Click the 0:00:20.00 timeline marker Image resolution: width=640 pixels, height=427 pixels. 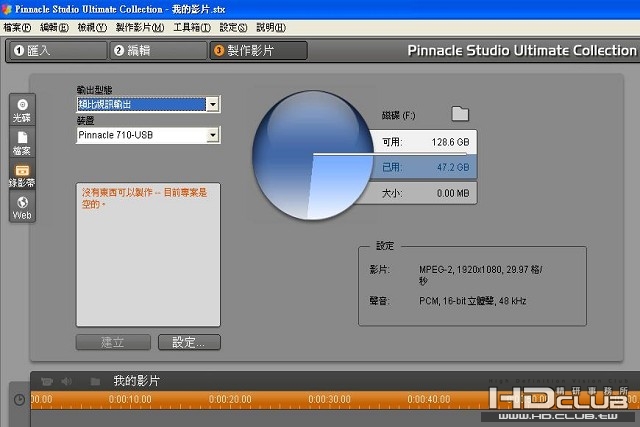click(230, 400)
